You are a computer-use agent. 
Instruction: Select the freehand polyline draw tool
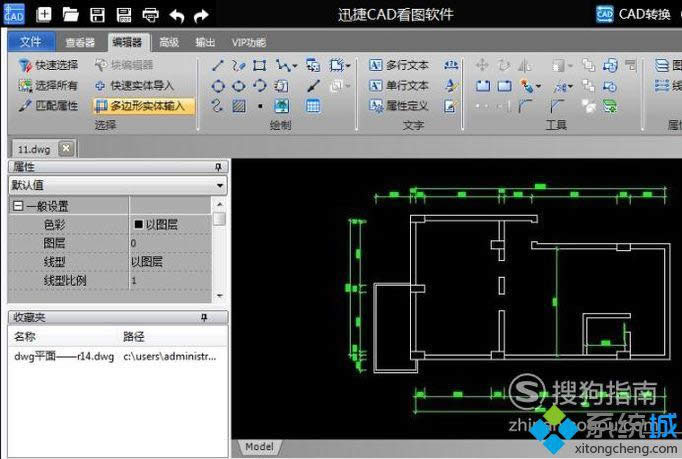tap(238, 66)
